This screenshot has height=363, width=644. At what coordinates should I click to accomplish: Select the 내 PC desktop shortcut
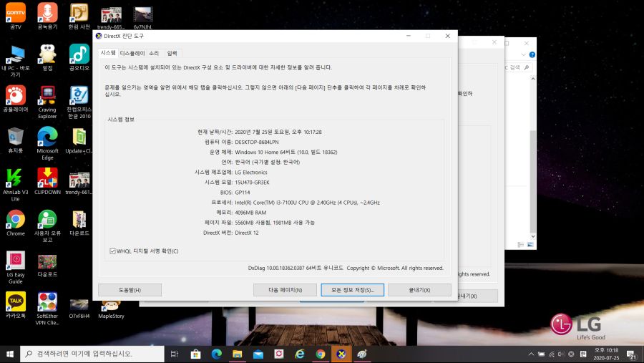pos(16,61)
